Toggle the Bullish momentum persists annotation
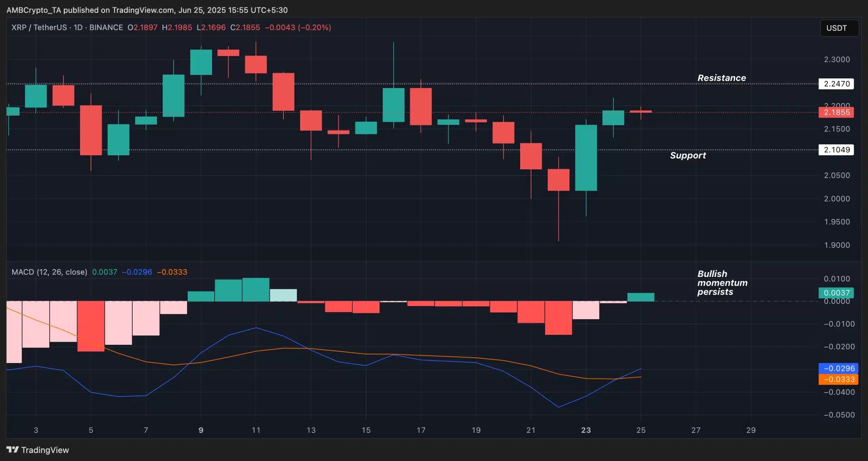868x461 pixels. [722, 283]
